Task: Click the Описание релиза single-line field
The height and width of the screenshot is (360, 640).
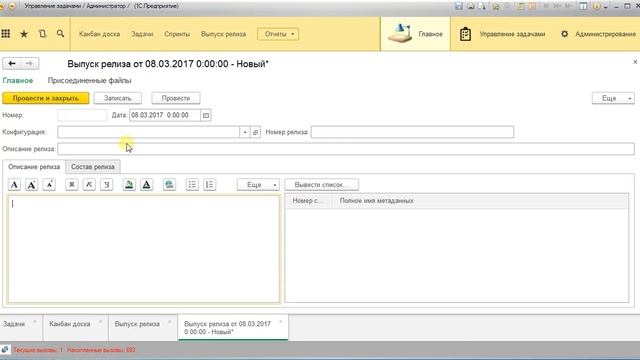Action: click(x=346, y=149)
